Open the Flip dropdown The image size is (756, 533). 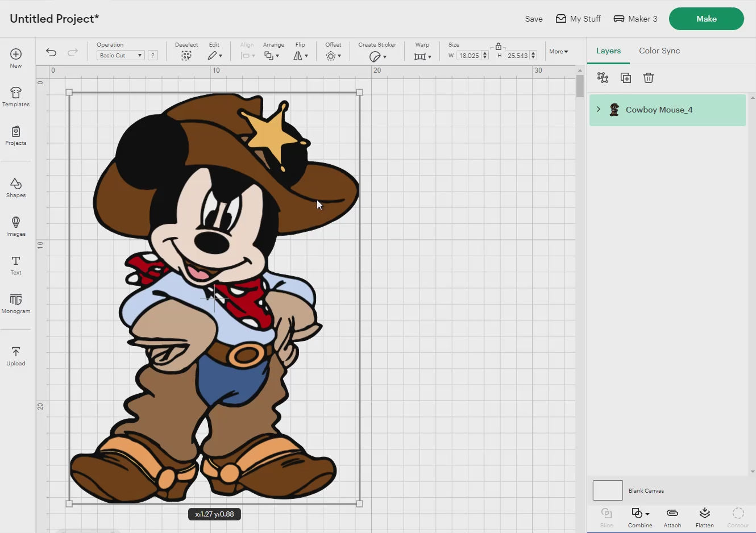(300, 55)
